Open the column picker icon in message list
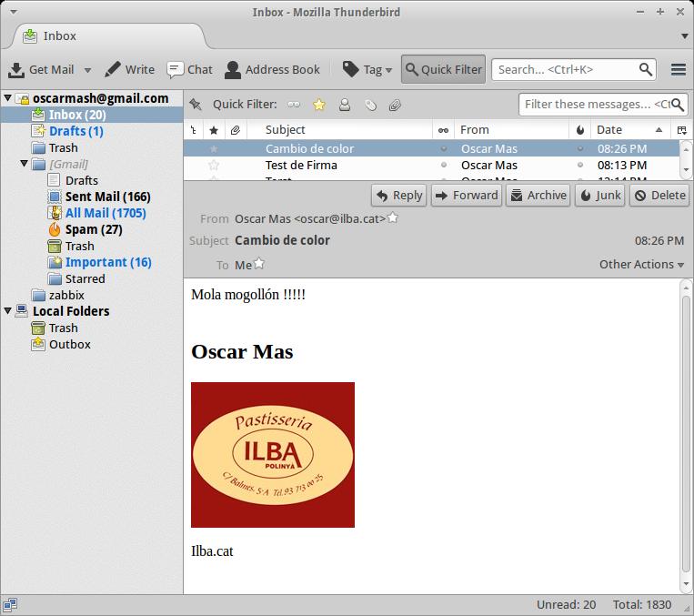This screenshot has width=694, height=616. (681, 130)
